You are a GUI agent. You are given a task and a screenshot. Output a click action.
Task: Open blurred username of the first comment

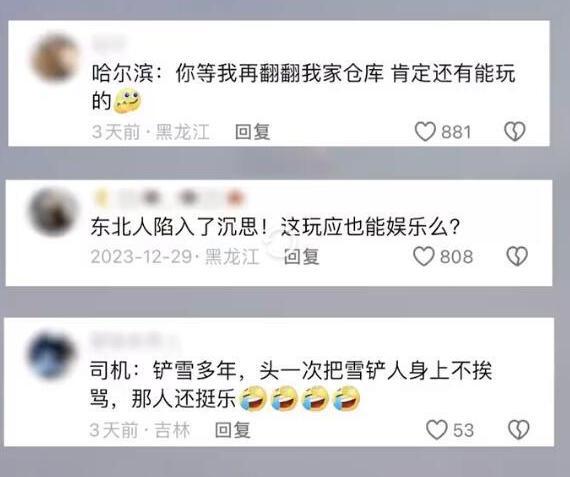[x=108, y=43]
